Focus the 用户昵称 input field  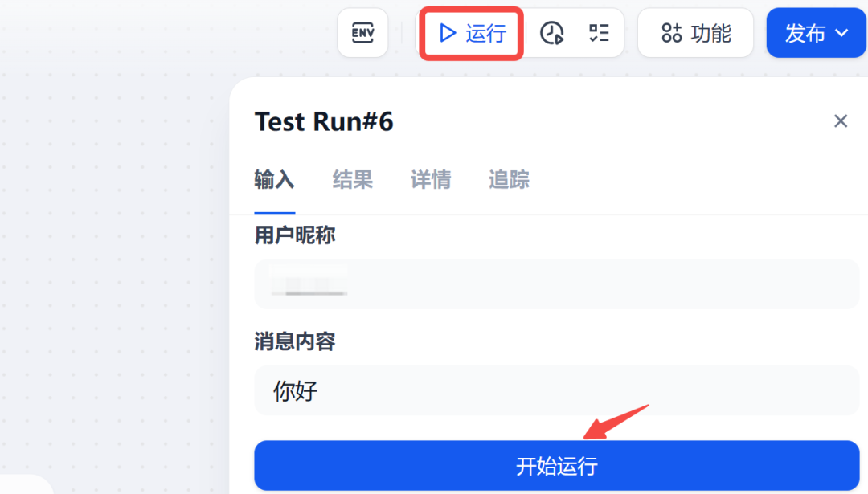[556, 284]
